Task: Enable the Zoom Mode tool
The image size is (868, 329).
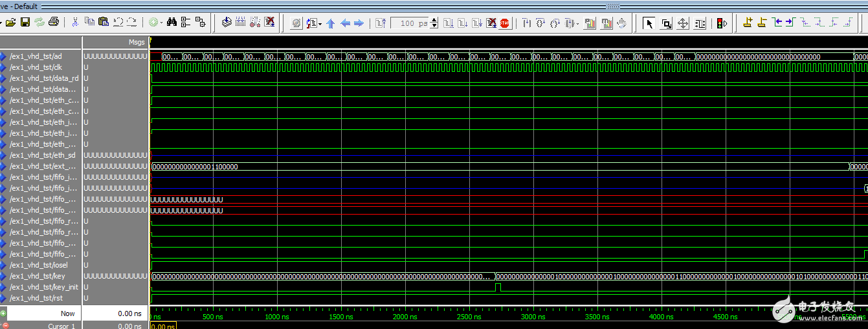Action: pyautogui.click(x=666, y=23)
